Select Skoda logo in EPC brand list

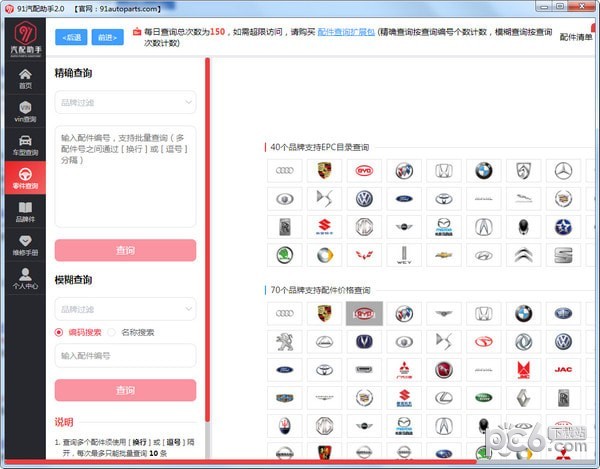(285, 255)
